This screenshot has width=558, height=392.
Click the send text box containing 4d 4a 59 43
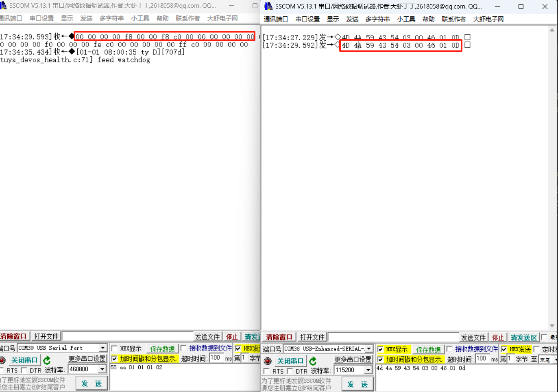click(467, 378)
